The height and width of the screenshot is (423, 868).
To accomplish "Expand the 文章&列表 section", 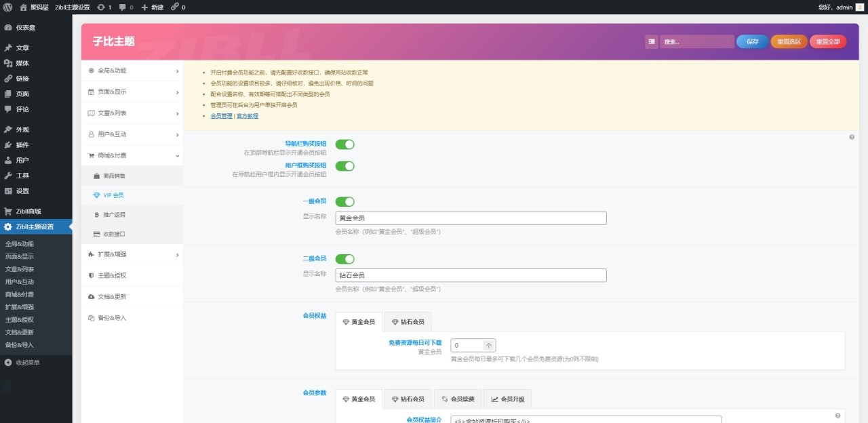I will (132, 113).
